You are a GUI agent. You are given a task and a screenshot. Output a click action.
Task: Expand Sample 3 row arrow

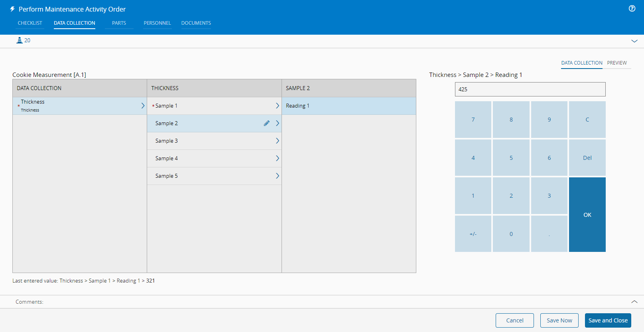pos(277,141)
